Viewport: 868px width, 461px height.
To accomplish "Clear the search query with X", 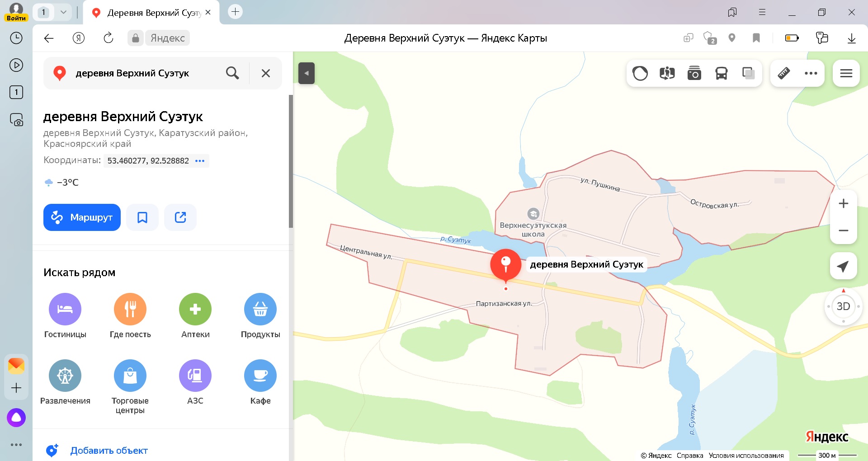I will click(266, 73).
